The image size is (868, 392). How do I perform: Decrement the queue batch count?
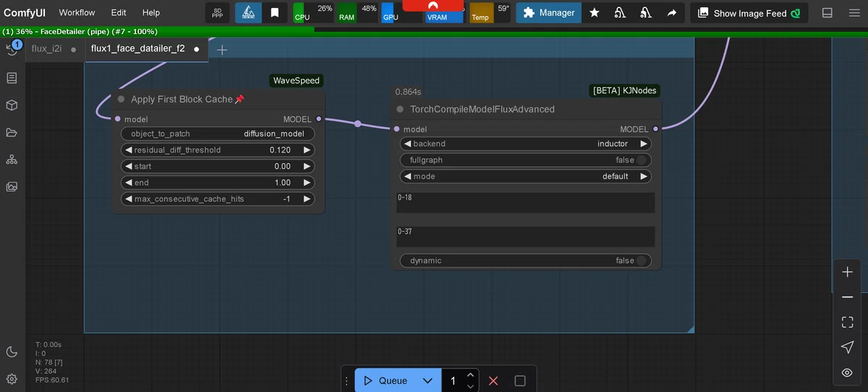(x=471, y=386)
